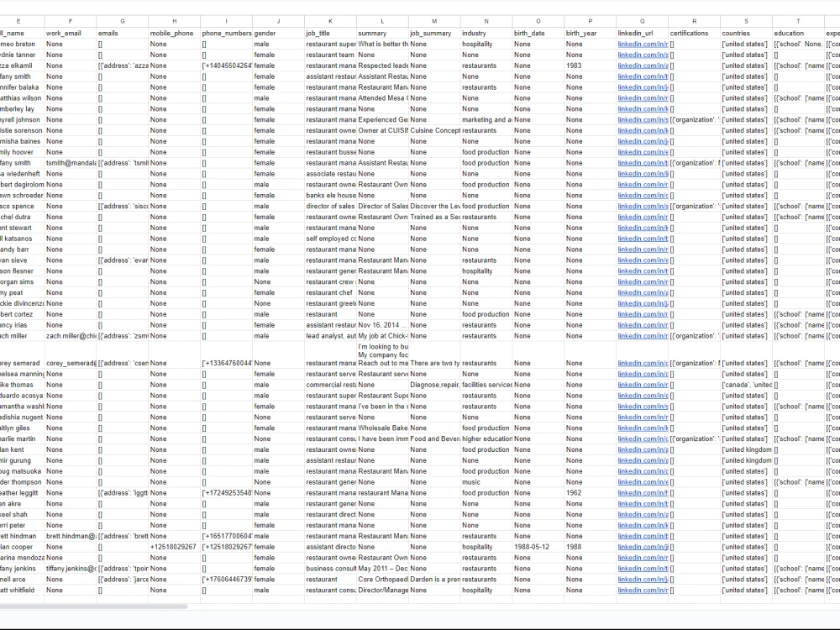Select job title cell lead analyst
Screen dimensions: 840x630
coord(330,336)
